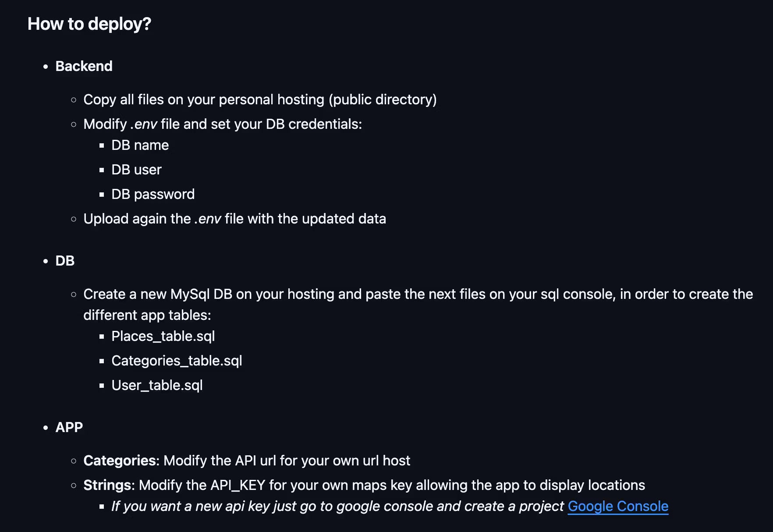
Task: Click the Categories_table.sql list item
Action: pyautogui.click(x=177, y=361)
